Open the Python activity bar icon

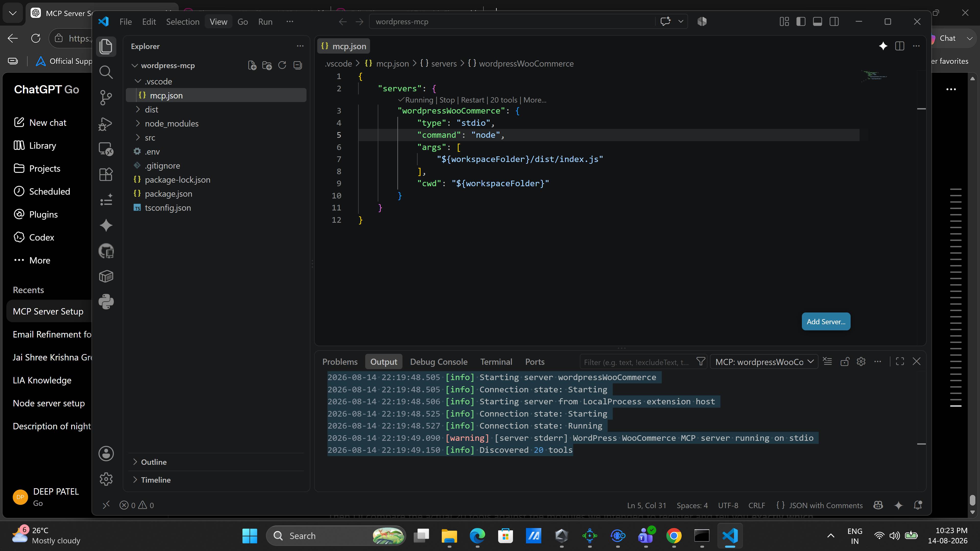(106, 302)
